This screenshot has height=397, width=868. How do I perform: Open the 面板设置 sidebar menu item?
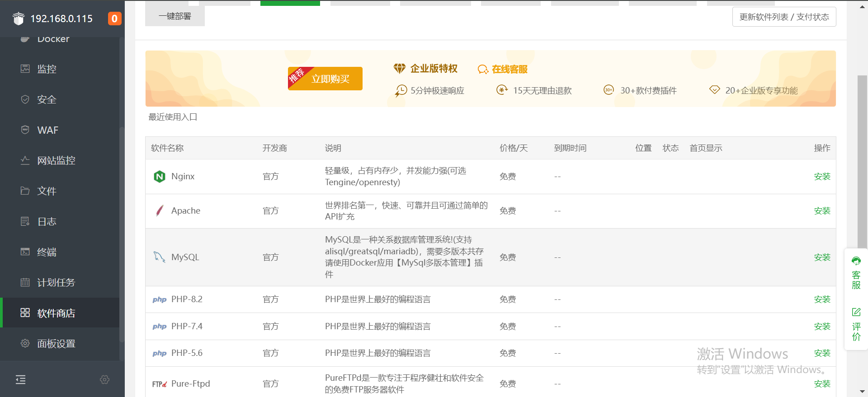(60, 343)
